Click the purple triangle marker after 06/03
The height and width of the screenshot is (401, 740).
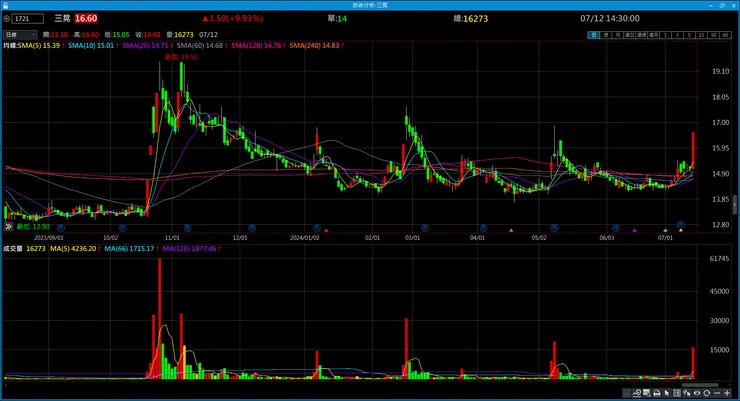[x=635, y=230]
